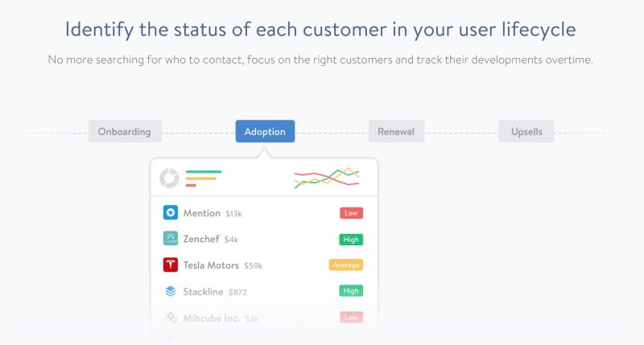Switch to the Onboarding stage tab
The width and height of the screenshot is (644, 345).
point(125,131)
